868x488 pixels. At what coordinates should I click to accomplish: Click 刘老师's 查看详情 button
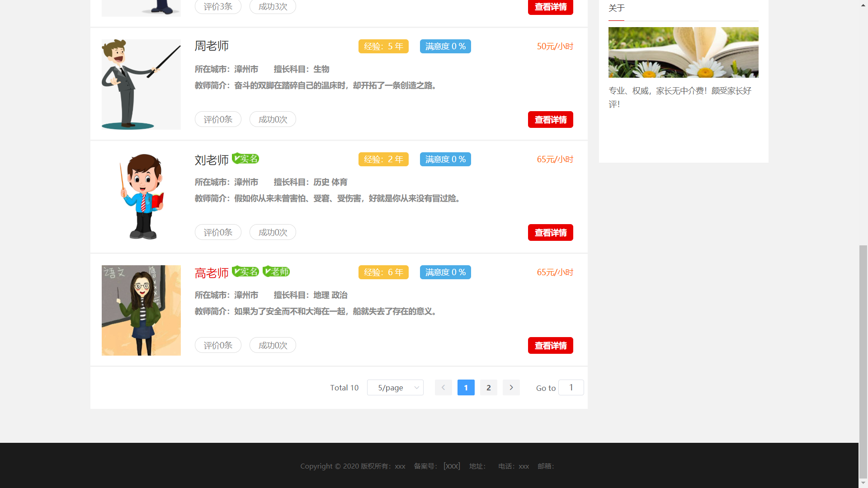(550, 233)
